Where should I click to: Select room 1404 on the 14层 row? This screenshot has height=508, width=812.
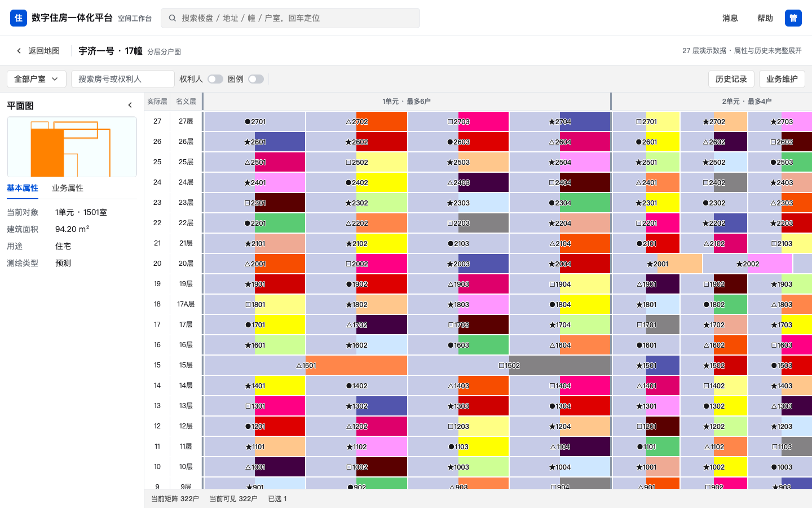(560, 386)
